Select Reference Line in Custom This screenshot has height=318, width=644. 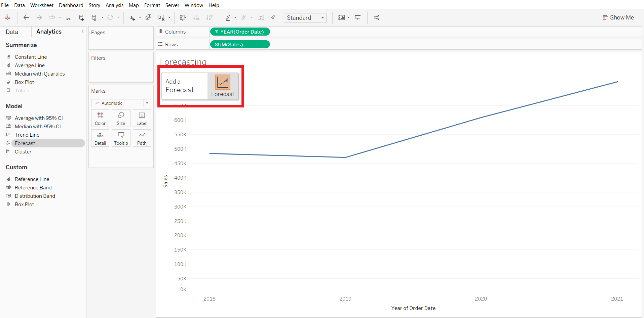pyautogui.click(x=32, y=179)
